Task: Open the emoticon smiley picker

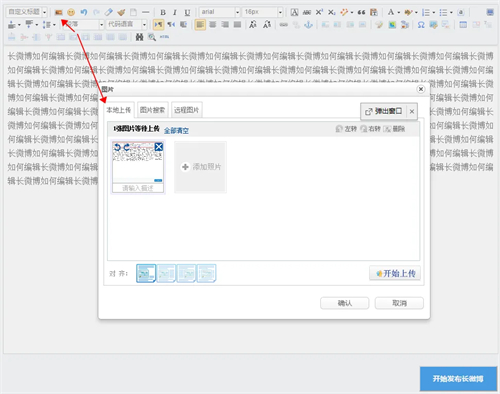Action: pos(71,12)
